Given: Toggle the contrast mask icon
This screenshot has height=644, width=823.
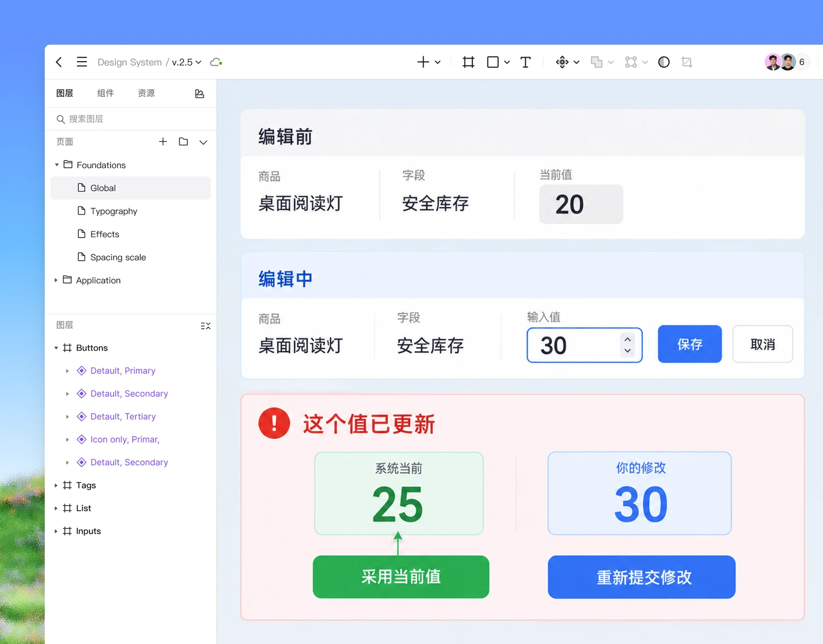Looking at the screenshot, I should [x=664, y=62].
